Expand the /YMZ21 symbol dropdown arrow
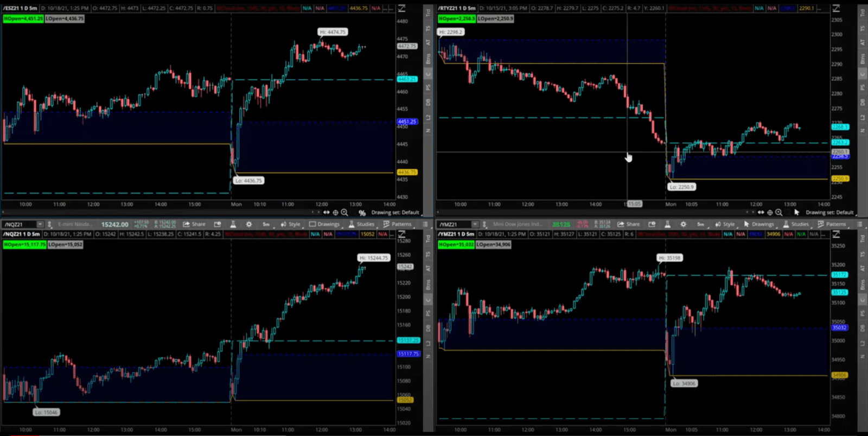Viewport: 868px width, 436px height. point(475,224)
